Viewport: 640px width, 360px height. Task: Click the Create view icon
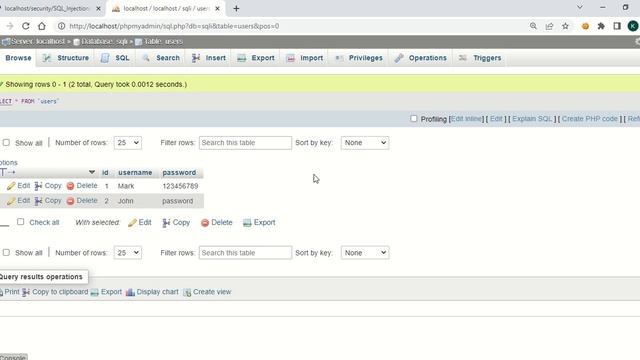(187, 292)
